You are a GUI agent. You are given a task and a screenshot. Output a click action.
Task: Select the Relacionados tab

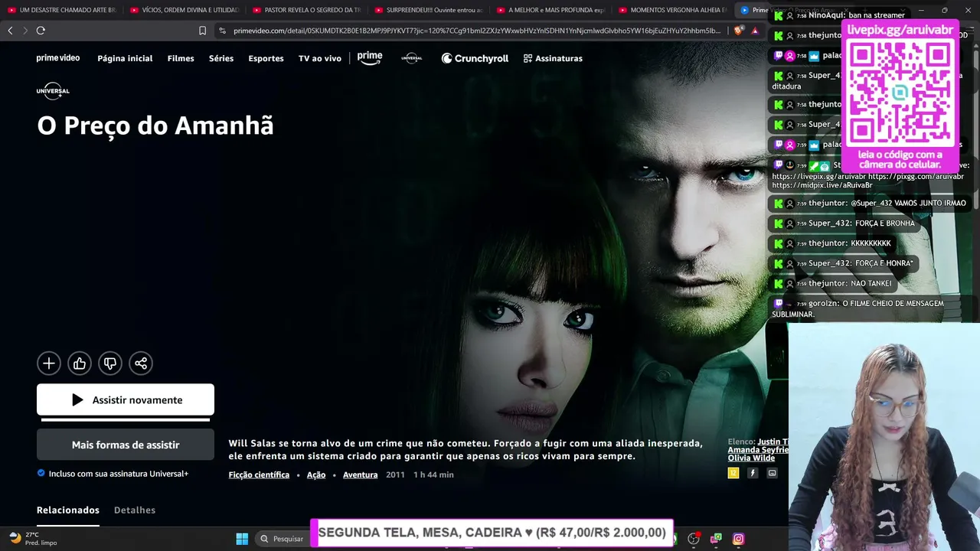pos(68,510)
